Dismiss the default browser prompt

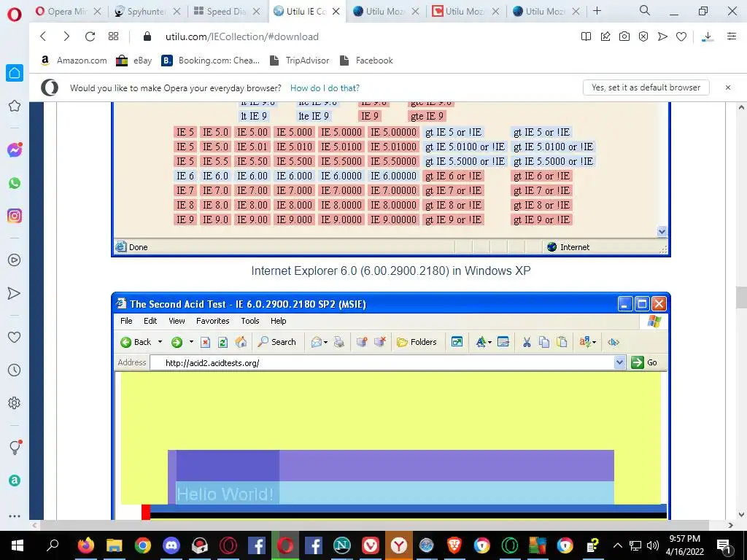pyautogui.click(x=728, y=87)
